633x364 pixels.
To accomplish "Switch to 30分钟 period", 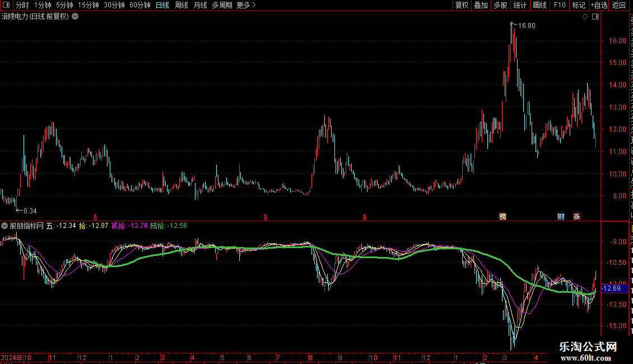I will click(114, 5).
